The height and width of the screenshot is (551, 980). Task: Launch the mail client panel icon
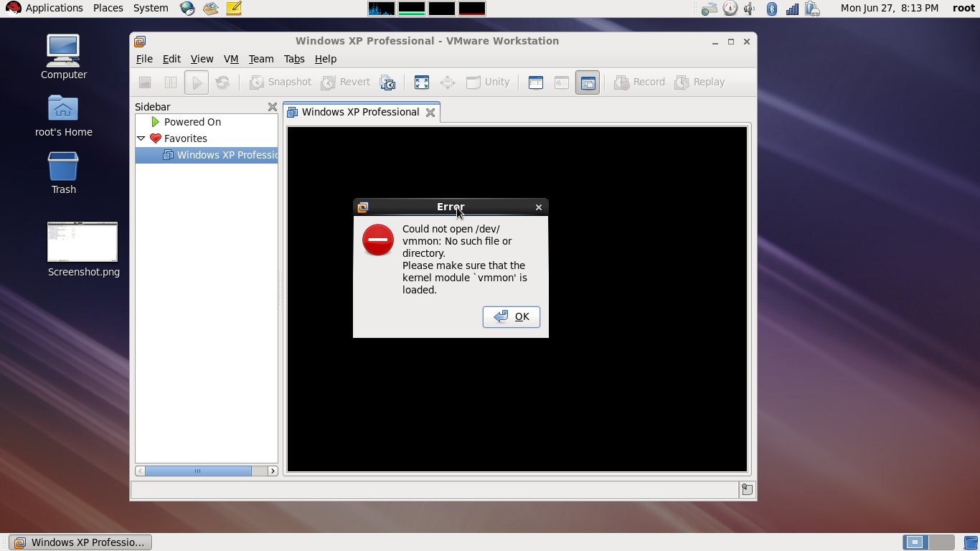click(x=210, y=9)
